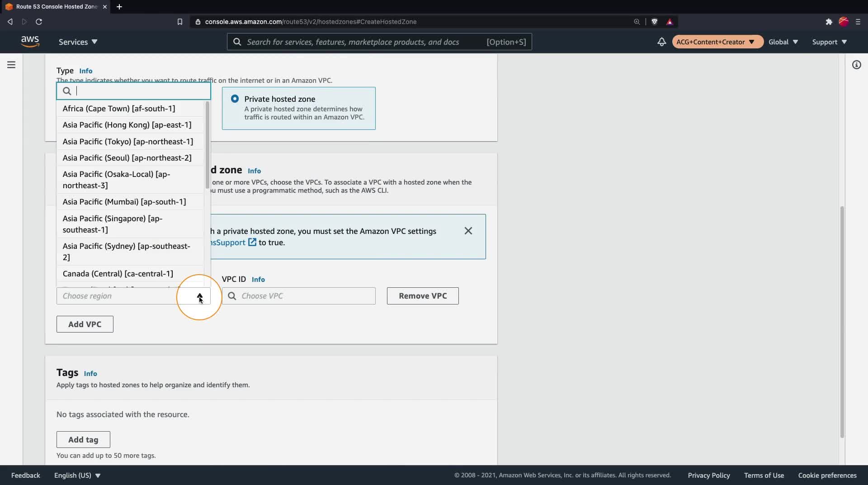The height and width of the screenshot is (485, 868).
Task: Pick Asia Pacific (Seoul) ap-northeast-2
Action: click(x=130, y=158)
